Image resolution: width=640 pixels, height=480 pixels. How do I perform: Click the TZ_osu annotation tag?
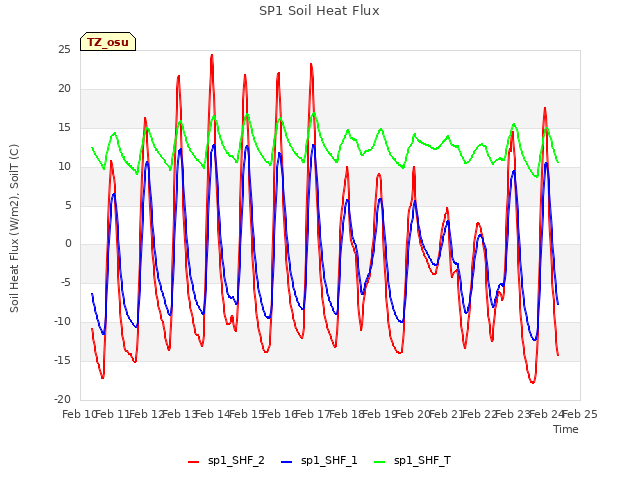click(108, 42)
